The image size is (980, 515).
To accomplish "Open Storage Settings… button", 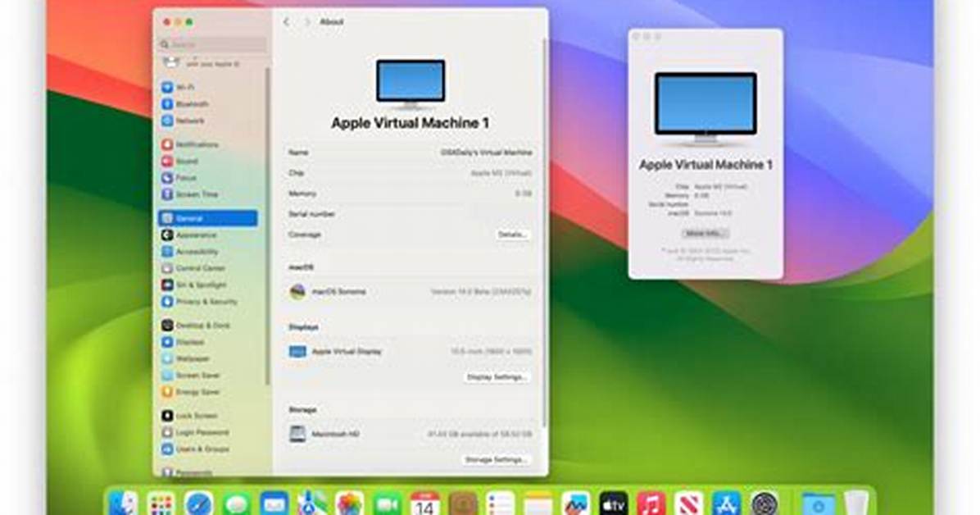I will coord(497,460).
